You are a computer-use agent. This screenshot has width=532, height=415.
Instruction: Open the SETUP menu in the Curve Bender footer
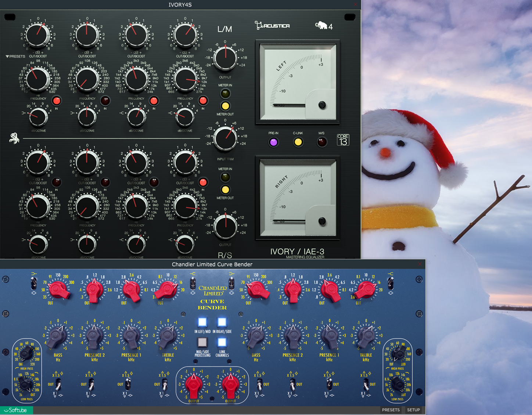point(413,410)
